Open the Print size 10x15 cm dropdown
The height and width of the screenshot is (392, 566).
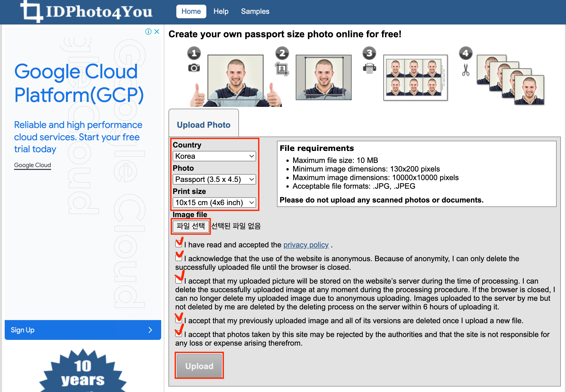214,203
